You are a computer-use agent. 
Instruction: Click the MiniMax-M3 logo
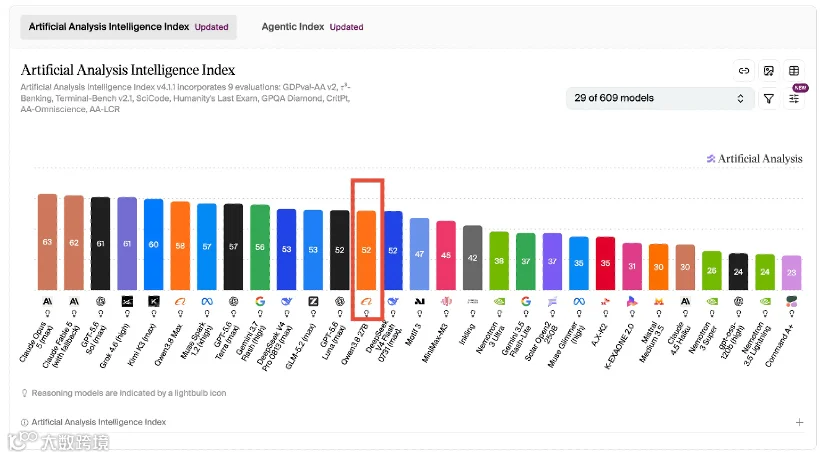446,301
